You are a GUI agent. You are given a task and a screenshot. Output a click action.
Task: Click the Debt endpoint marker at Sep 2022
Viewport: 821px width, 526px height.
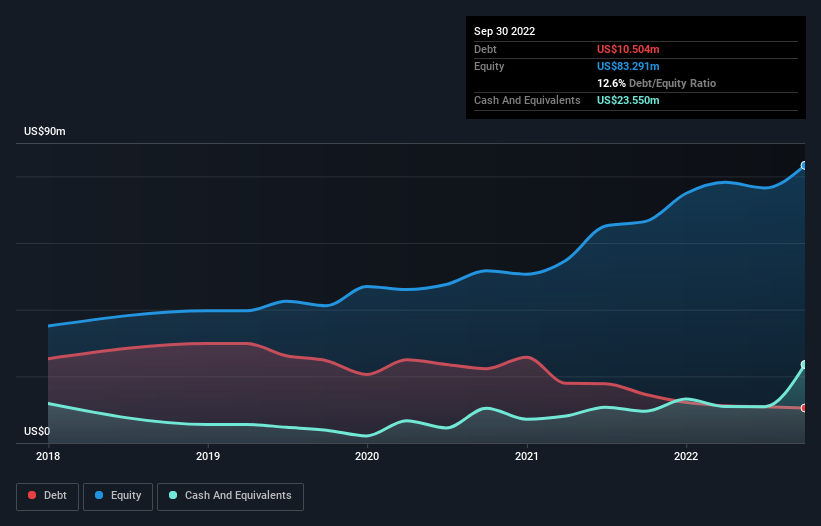pos(804,408)
